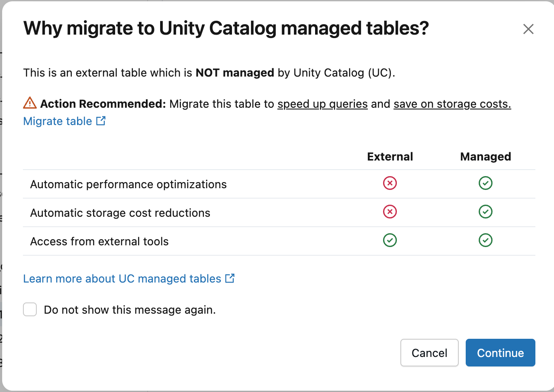Screen dimensions: 554x392
Task: Click the orange warning triangle icon
Action: click(x=29, y=103)
